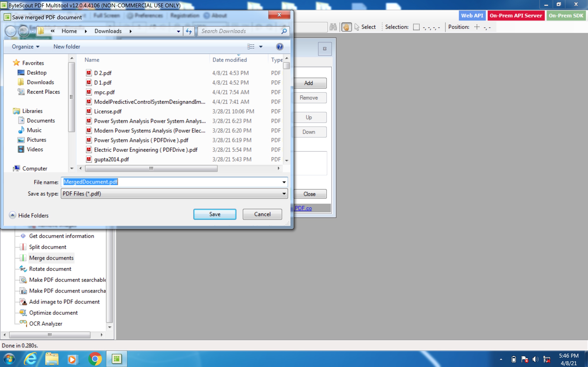Screen dimensions: 588x367
Task: Click Downloads in Favorites sidebar
Action: click(x=40, y=82)
